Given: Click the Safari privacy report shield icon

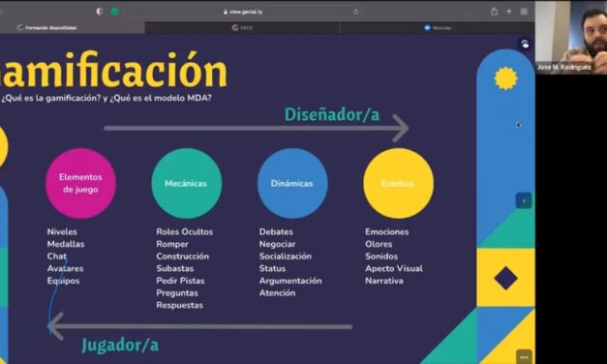Looking at the screenshot, I should [x=100, y=12].
